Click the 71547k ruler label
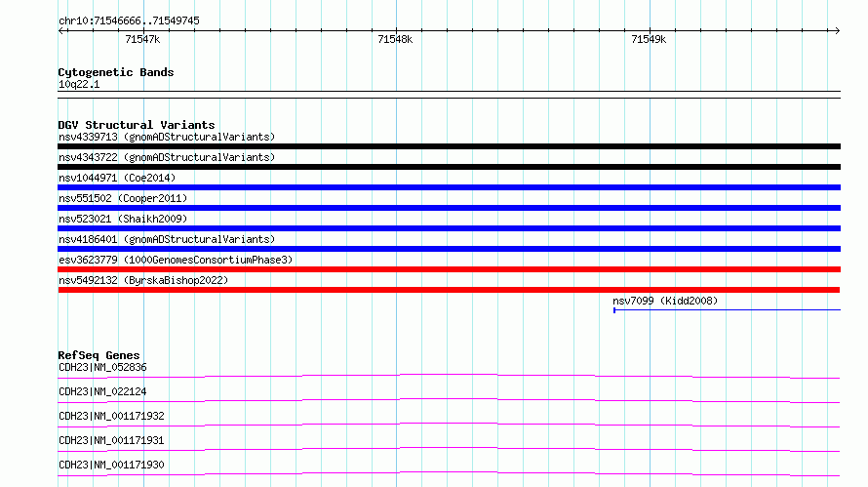Screen dimensions: 868x487 [x=142, y=39]
